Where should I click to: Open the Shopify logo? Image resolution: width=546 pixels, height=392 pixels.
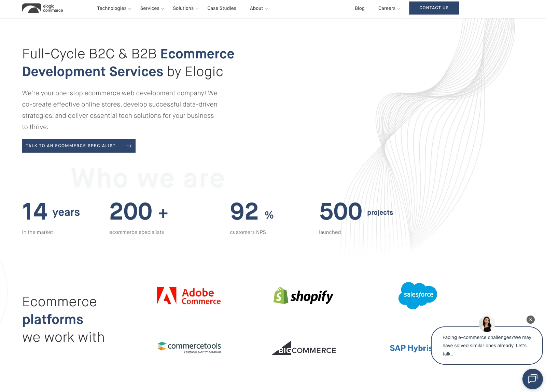click(x=303, y=296)
